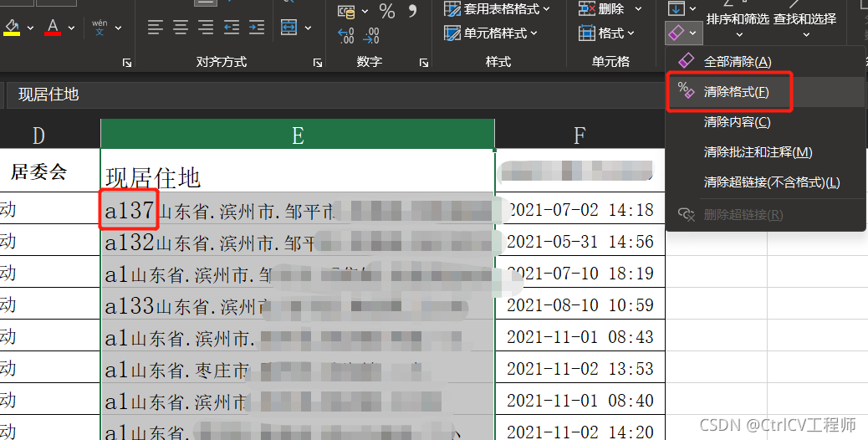
Task: Select column E header
Action: [x=298, y=135]
